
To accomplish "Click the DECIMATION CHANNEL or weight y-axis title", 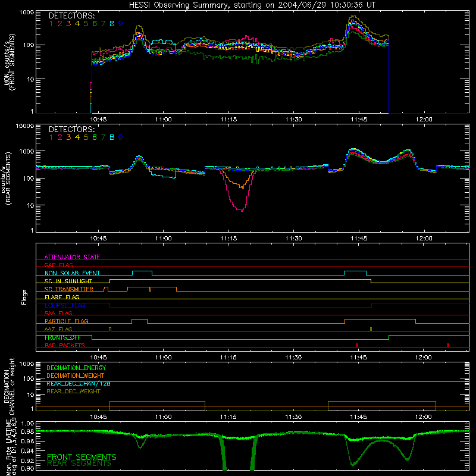I will click(9, 386).
